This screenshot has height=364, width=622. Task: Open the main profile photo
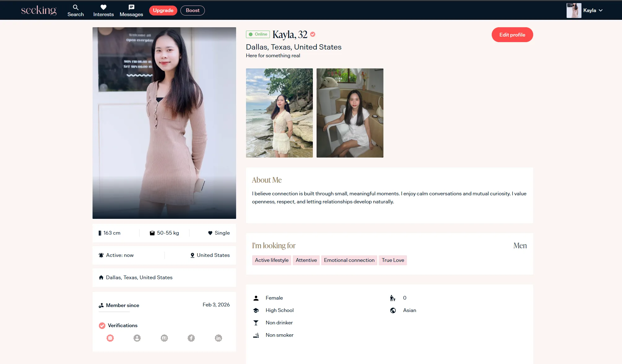164,123
